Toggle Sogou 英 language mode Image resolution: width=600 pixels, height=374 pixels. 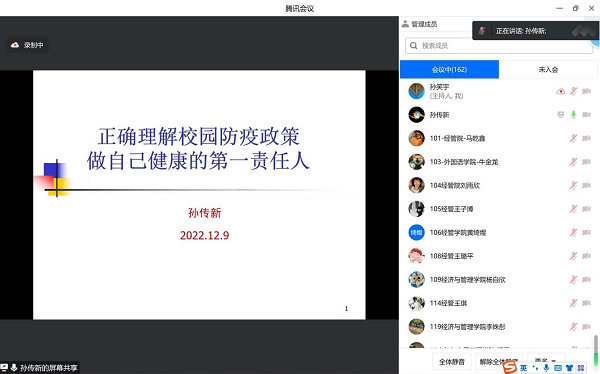(x=523, y=368)
